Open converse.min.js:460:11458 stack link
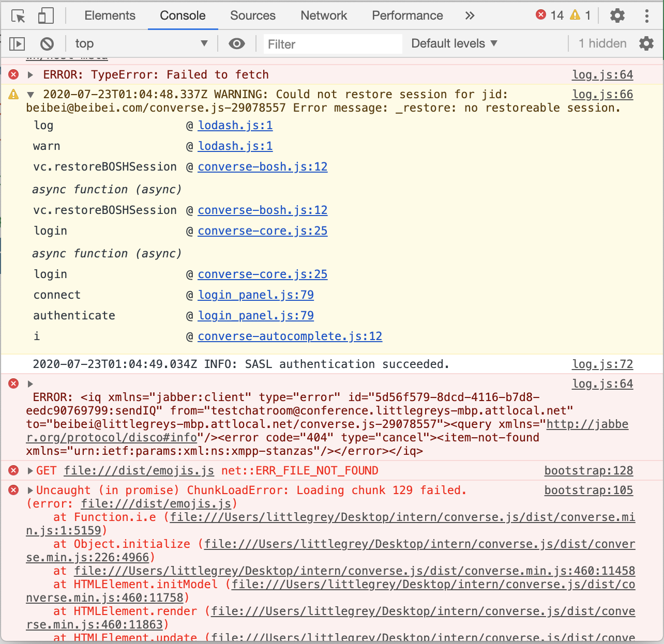The image size is (664, 644). click(355, 571)
